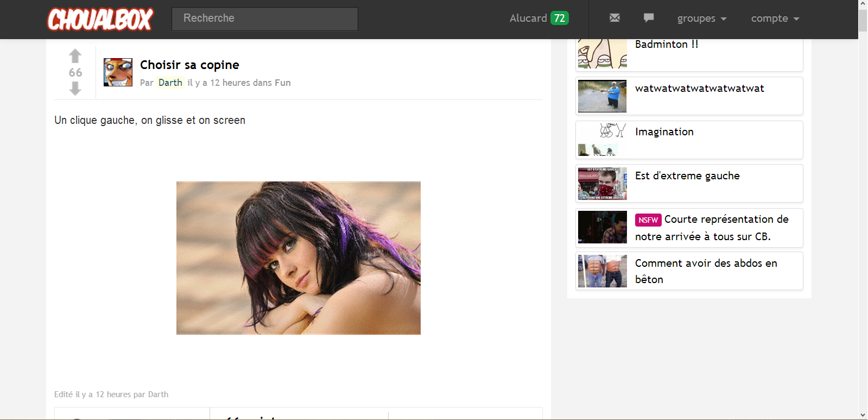Open the 'Est d'extreme gauche' post
Viewport: 868px width, 420px height.
(687, 175)
